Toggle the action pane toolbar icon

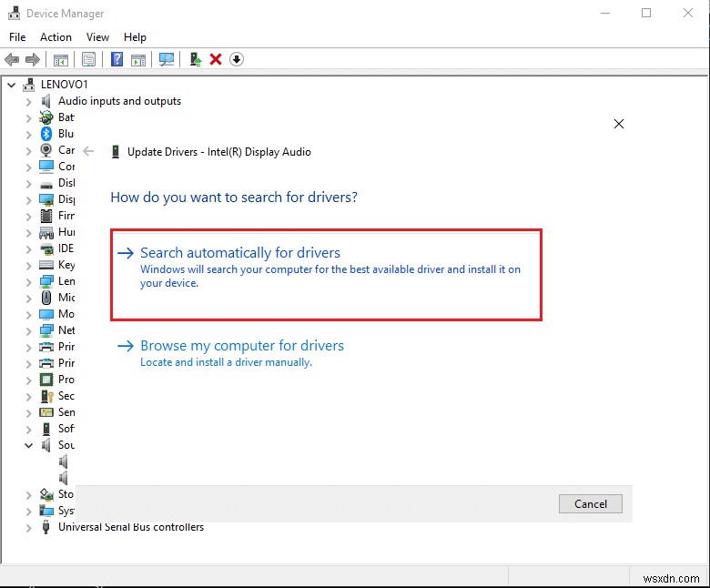138,59
